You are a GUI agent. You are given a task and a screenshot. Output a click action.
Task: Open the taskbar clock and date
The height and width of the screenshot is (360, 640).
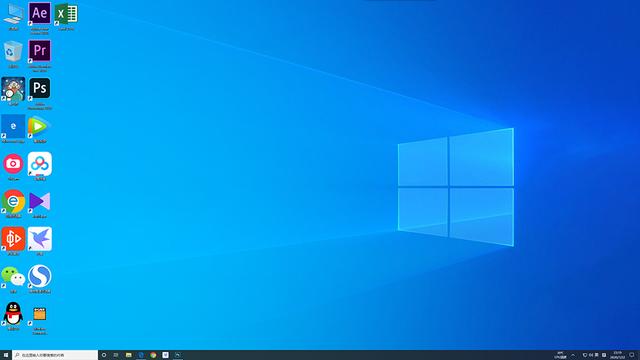click(617, 355)
